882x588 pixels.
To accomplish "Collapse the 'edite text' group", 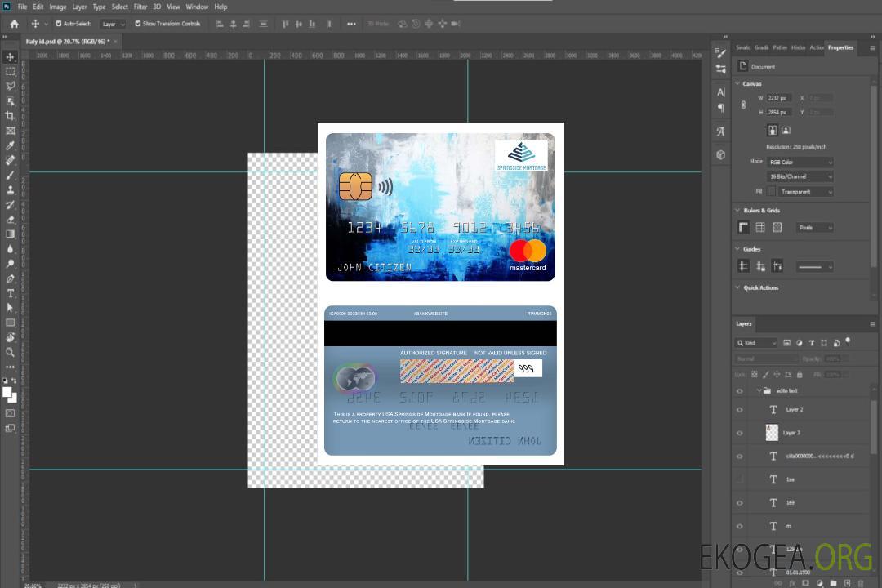I will pos(759,390).
